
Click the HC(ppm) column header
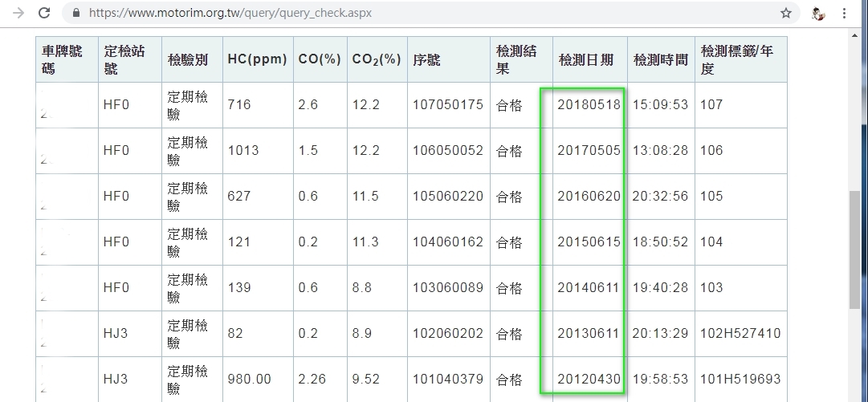[257, 59]
